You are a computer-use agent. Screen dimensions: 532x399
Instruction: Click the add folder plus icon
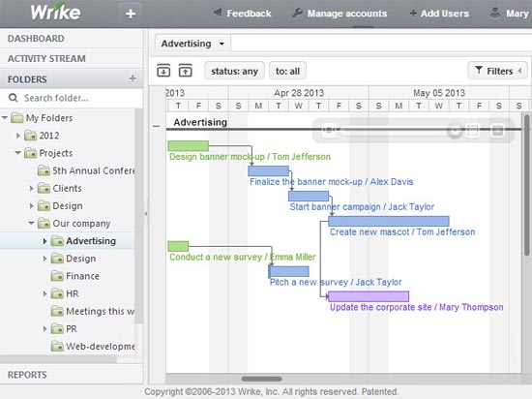pos(133,78)
